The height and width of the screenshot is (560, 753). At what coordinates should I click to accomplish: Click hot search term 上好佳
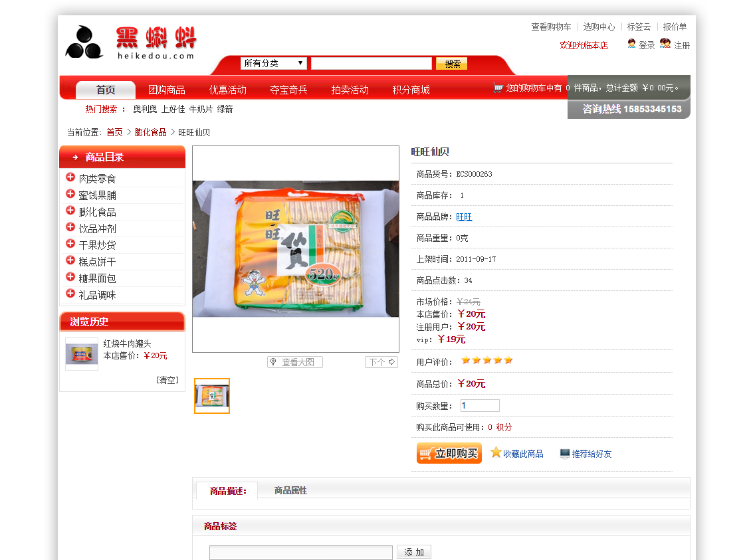coord(173,110)
